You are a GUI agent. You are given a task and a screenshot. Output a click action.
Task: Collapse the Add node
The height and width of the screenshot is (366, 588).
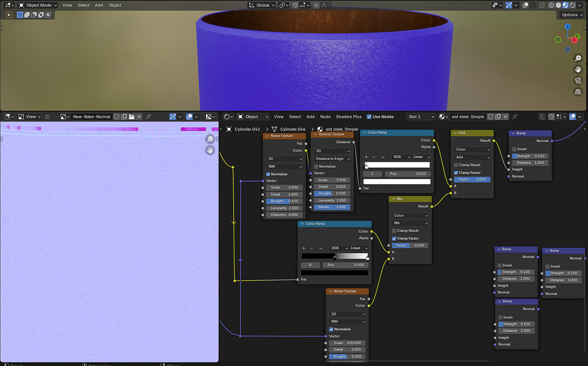point(455,133)
